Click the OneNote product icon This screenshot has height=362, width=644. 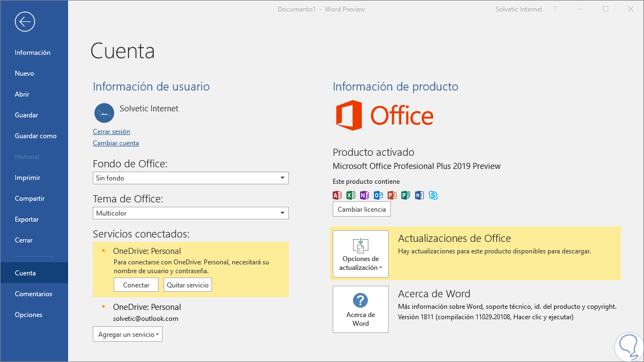click(x=364, y=195)
